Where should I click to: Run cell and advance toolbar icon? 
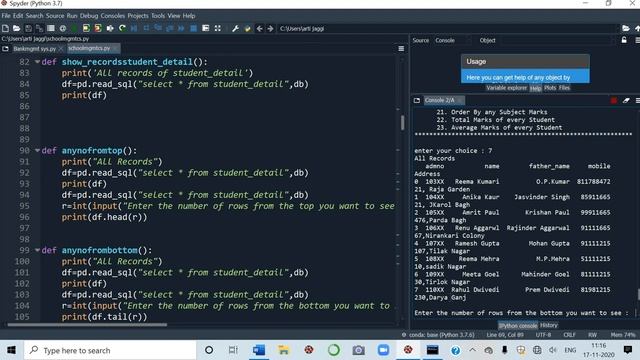(x=98, y=28)
